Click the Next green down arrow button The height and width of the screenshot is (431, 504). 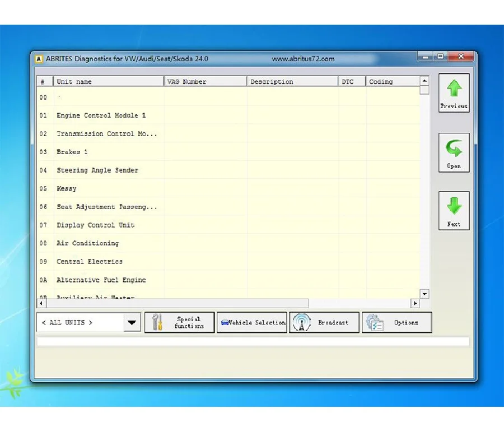click(x=454, y=211)
